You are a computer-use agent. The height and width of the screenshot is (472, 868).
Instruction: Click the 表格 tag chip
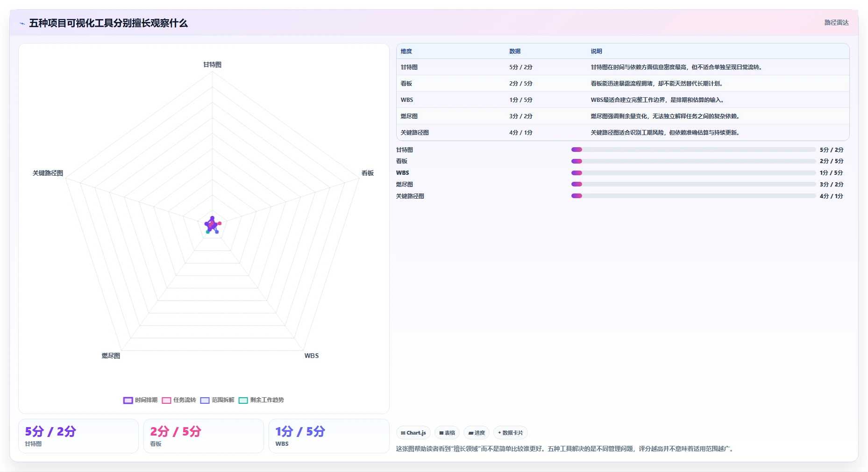tap(447, 433)
